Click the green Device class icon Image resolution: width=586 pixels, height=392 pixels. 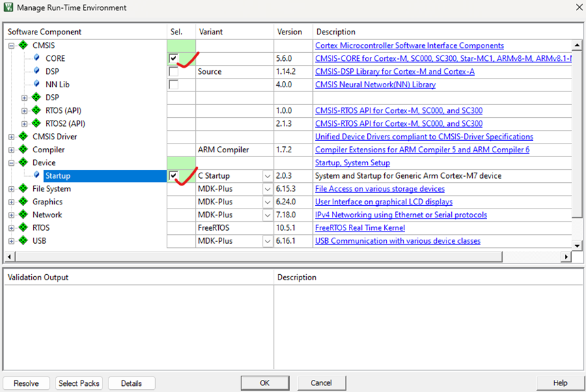(23, 162)
